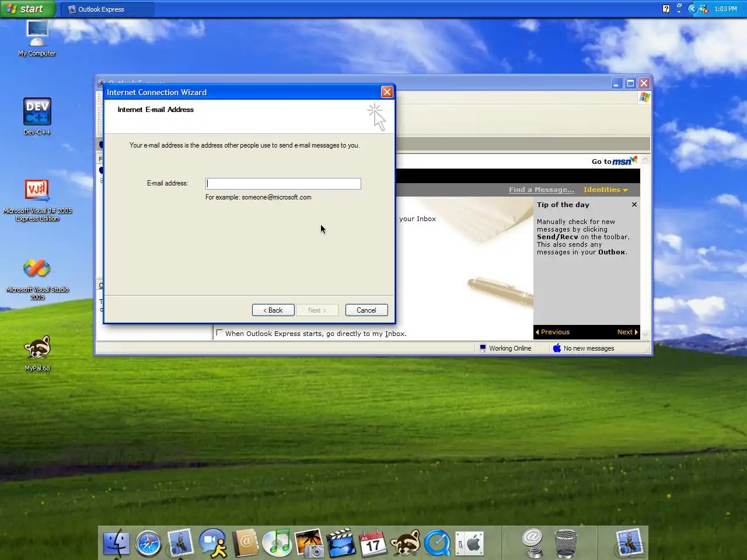Image resolution: width=747 pixels, height=560 pixels.
Task: Select Microsoft Visual J# 2005 Express icon
Action: click(37, 200)
